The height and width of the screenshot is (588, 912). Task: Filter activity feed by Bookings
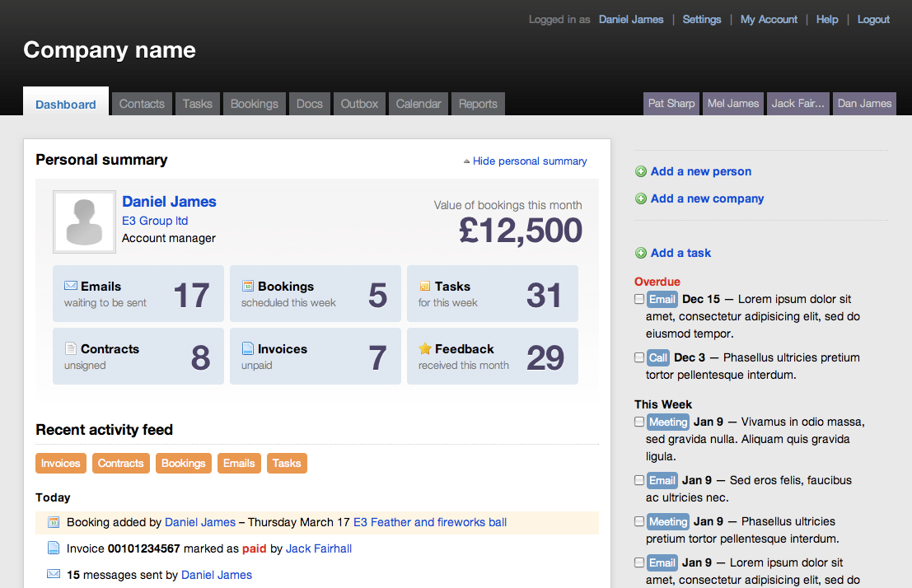click(183, 463)
